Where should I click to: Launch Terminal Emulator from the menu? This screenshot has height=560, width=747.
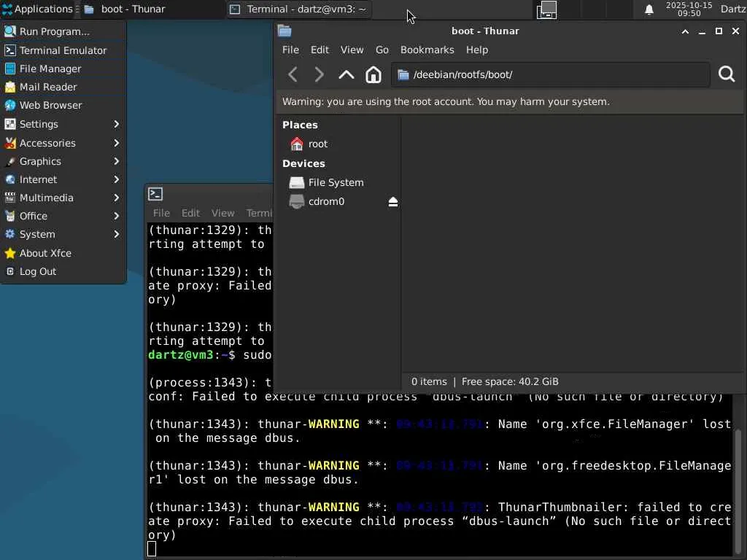coord(63,50)
